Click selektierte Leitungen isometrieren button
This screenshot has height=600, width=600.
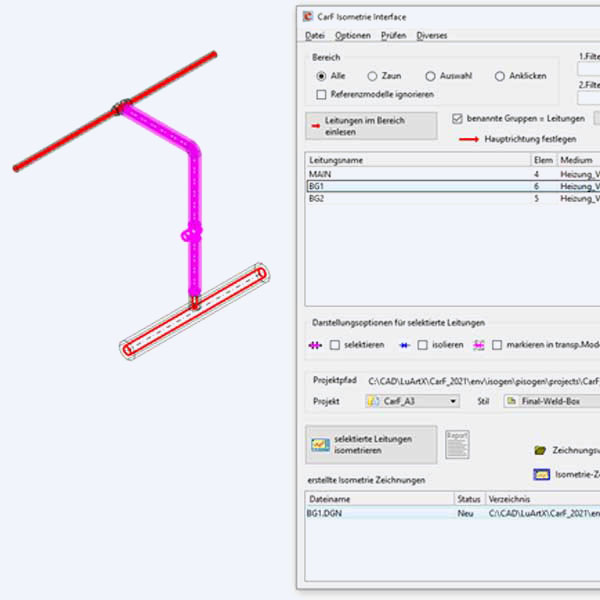371,445
